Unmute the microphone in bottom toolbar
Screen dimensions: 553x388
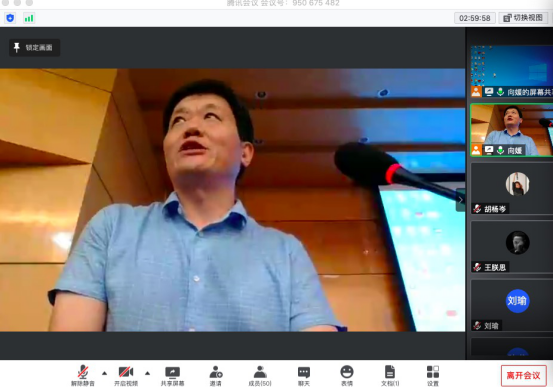click(83, 376)
